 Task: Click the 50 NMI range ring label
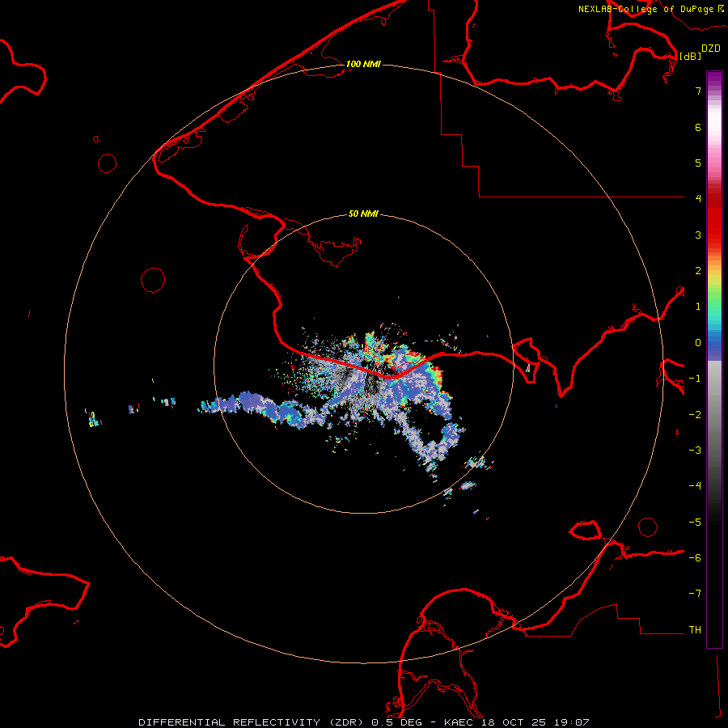(x=363, y=214)
